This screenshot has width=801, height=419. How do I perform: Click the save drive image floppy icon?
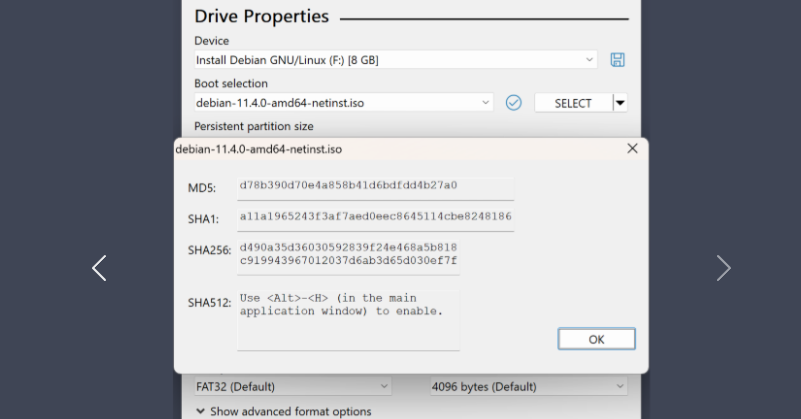coord(617,60)
